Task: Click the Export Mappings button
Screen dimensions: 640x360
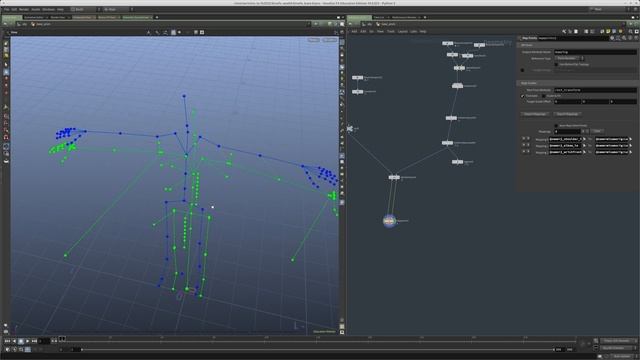Action: (x=567, y=114)
